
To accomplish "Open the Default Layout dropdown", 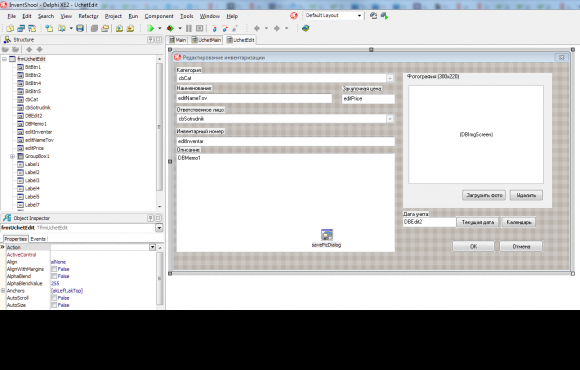I will 359,16.
